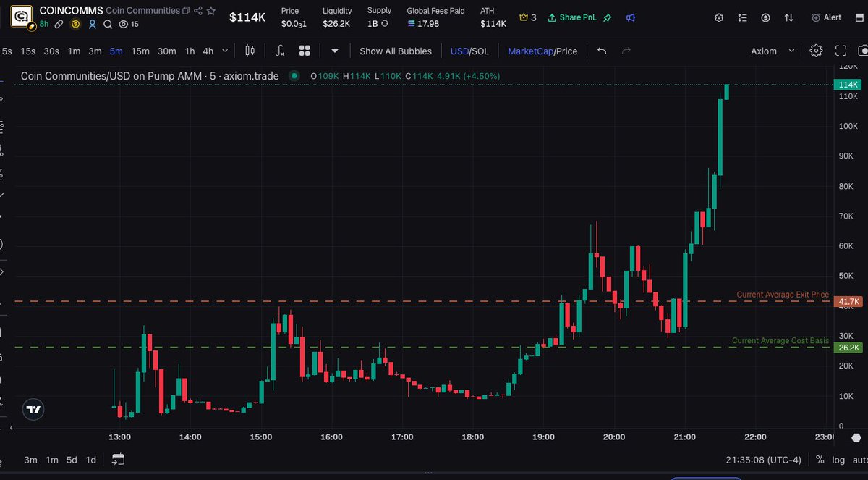Screen dimensions: 868x480
Task: Favorite the token with the star icon
Action: click(210, 11)
